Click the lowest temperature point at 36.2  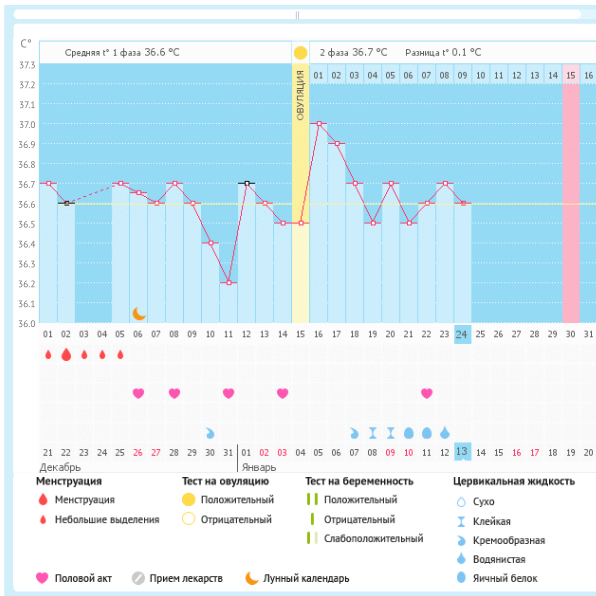coord(229,282)
